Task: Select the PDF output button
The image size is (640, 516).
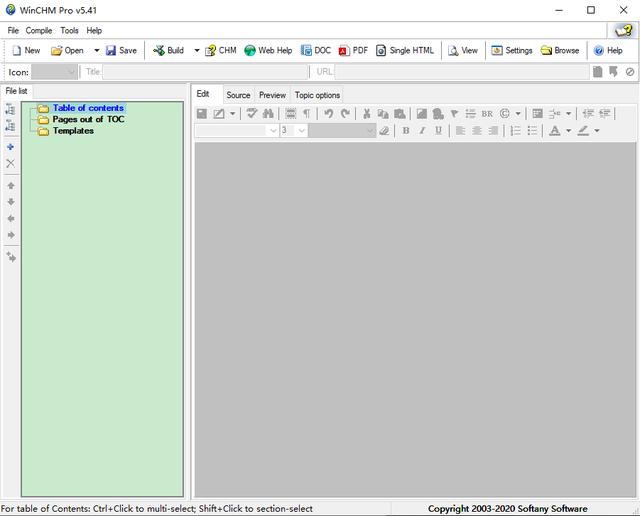Action: point(353,51)
